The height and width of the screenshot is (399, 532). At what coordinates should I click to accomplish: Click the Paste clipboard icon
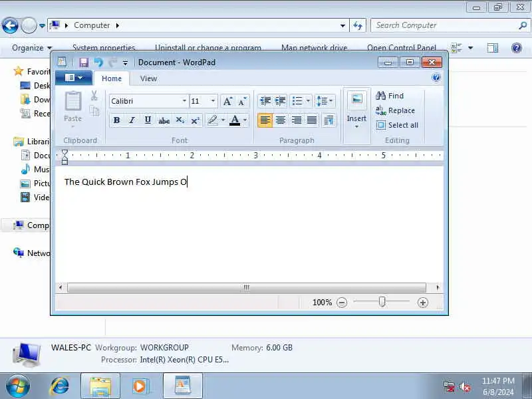pos(73,101)
